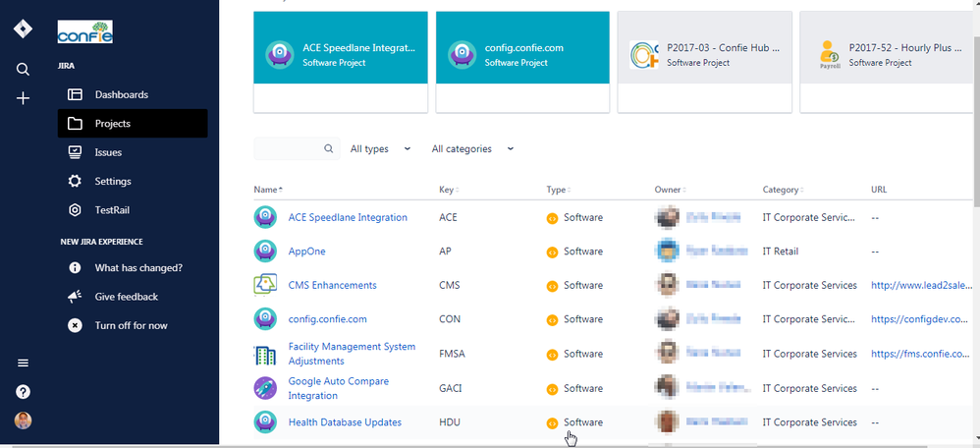
Task: Click the TestRail hexagon icon
Action: [75, 209]
